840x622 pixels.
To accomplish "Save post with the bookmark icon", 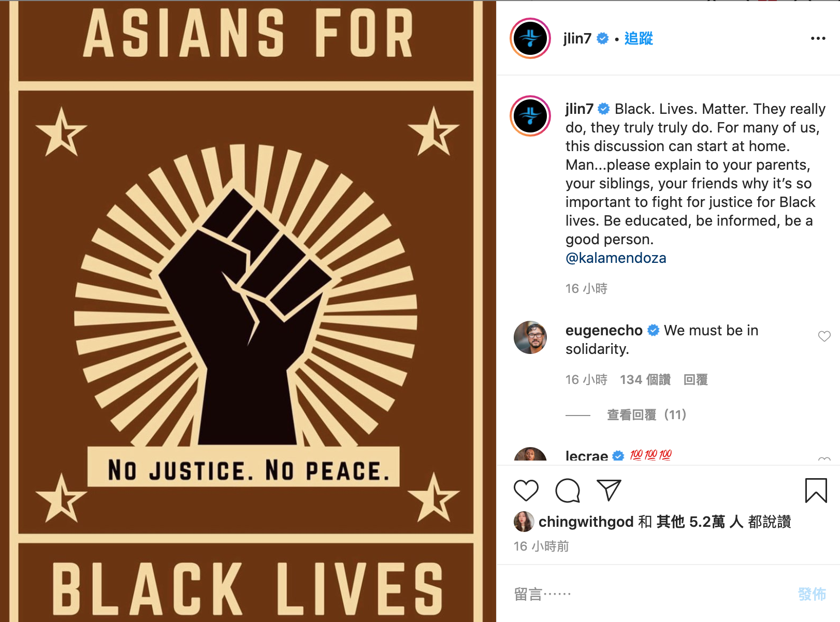I will (x=816, y=490).
